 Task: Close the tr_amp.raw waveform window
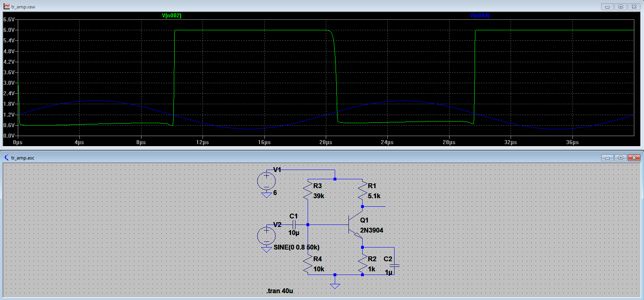pos(634,6)
